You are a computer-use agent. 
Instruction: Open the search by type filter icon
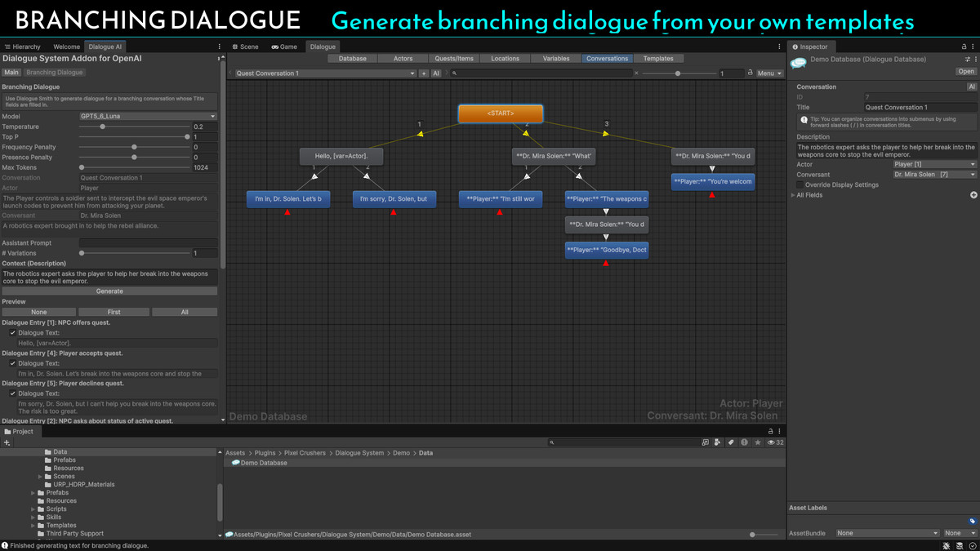718,442
